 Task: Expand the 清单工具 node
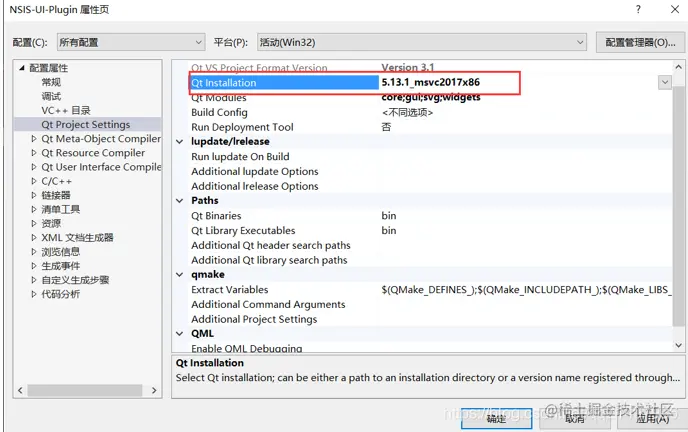pos(34,209)
